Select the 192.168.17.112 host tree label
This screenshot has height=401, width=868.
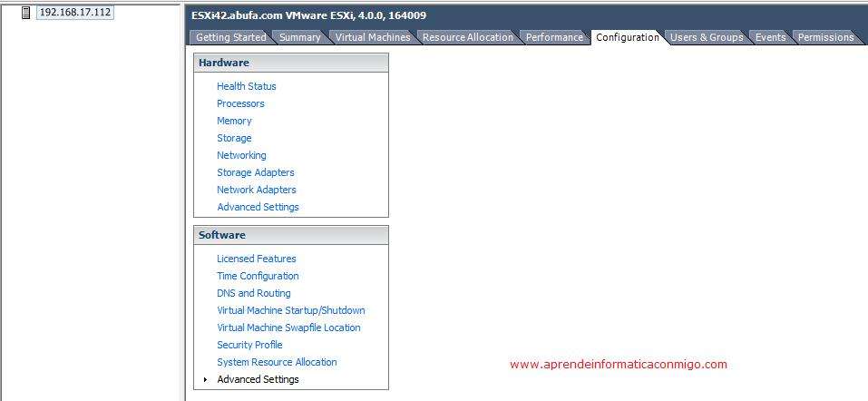point(75,13)
